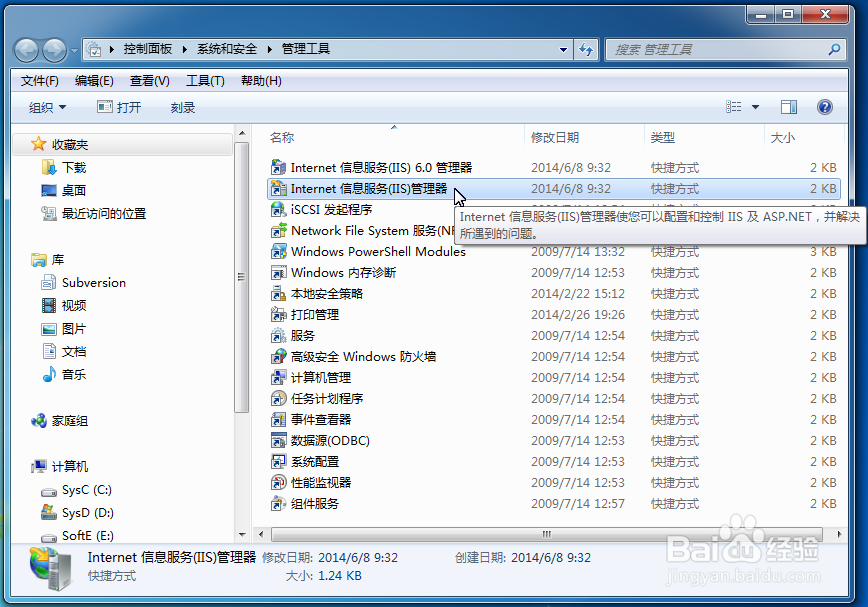Select 计算机 in the navigation pane
The image size is (868, 607).
tap(70, 467)
